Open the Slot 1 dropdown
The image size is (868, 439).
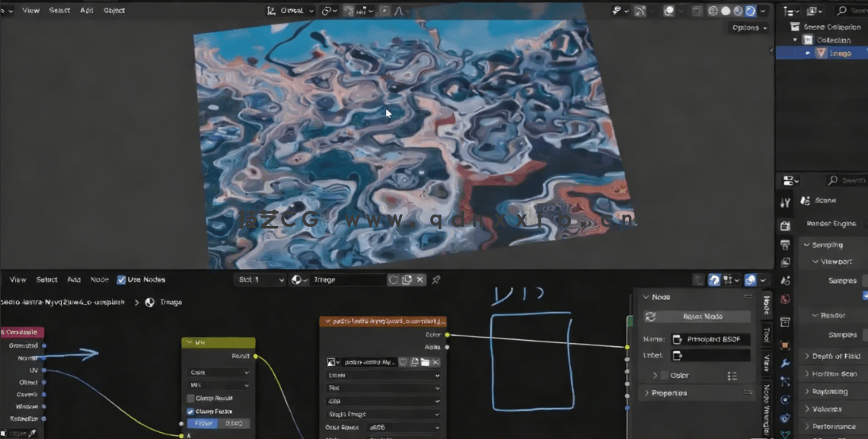tap(259, 279)
